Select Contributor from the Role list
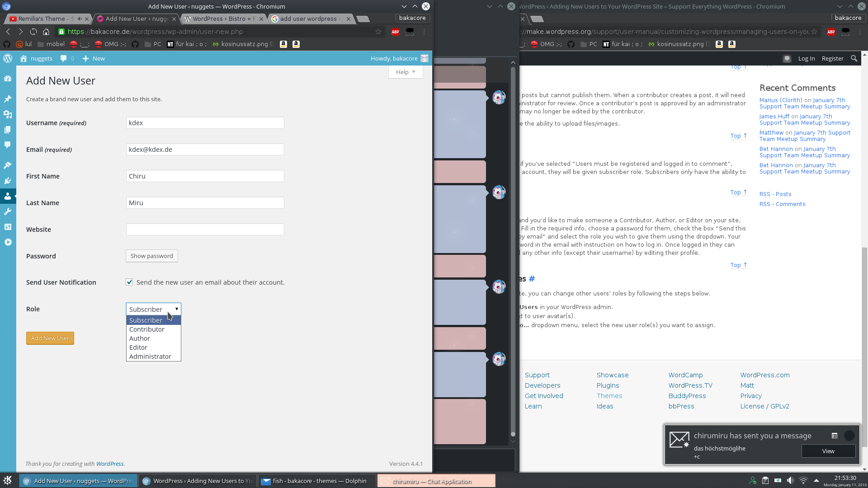This screenshot has height=488, width=868. pos(154,329)
